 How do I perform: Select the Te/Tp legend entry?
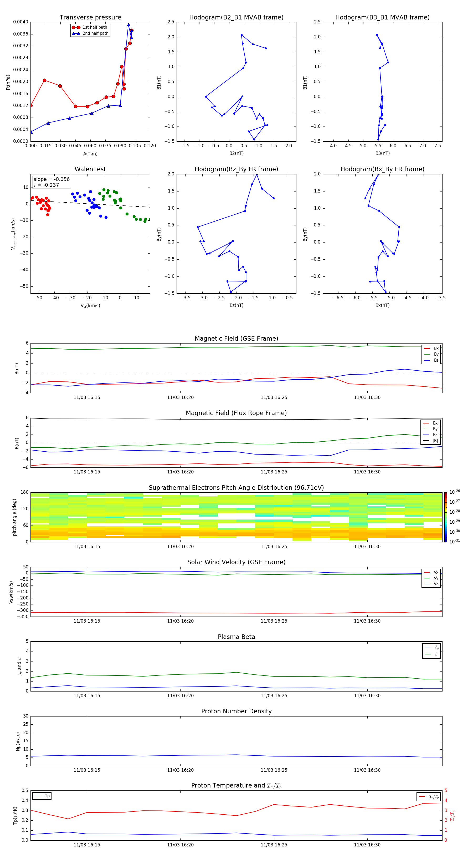click(429, 796)
